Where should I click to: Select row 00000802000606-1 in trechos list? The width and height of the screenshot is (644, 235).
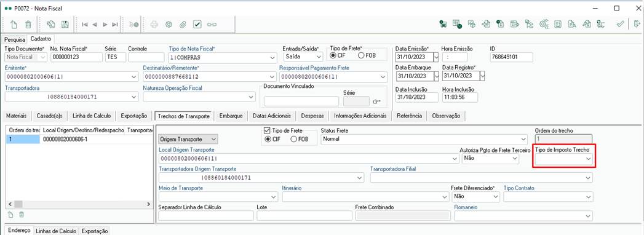pyautogui.click(x=80, y=140)
